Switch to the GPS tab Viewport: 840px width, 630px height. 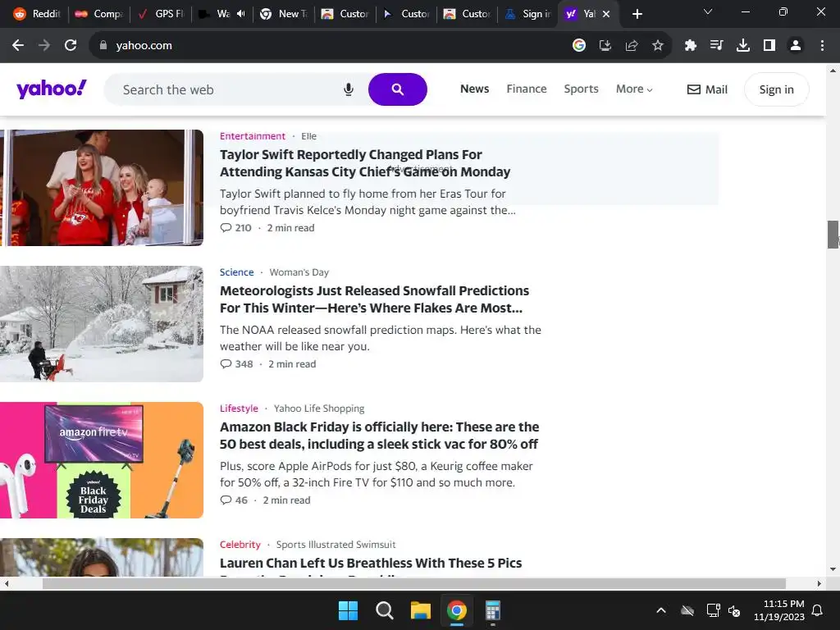pyautogui.click(x=160, y=14)
